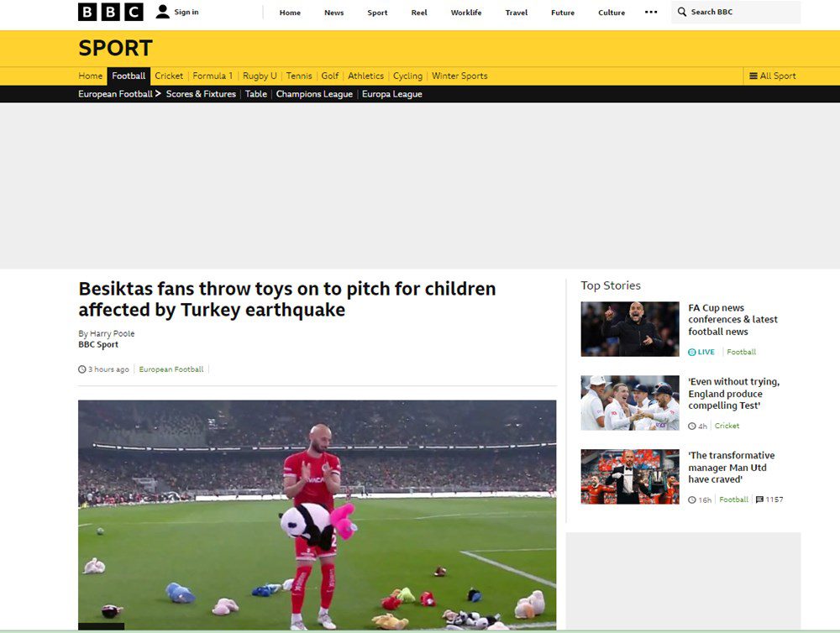Select the Cricket tab in sport navigation

click(169, 76)
